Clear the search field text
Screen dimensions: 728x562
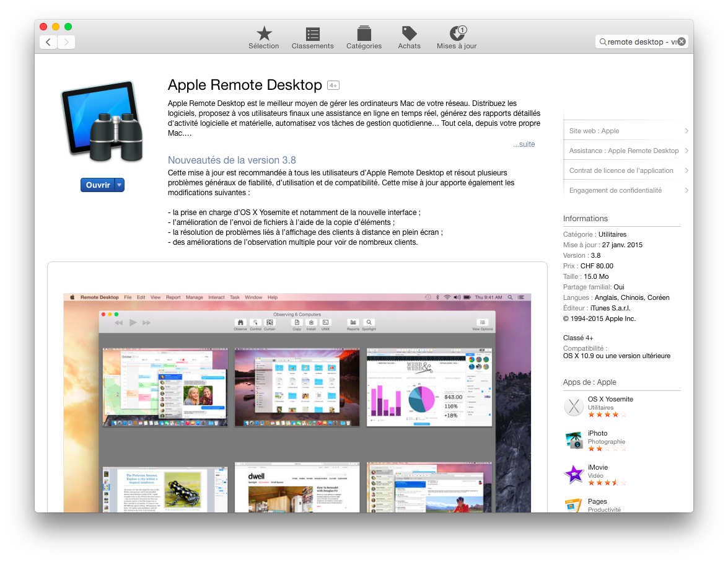tap(681, 42)
